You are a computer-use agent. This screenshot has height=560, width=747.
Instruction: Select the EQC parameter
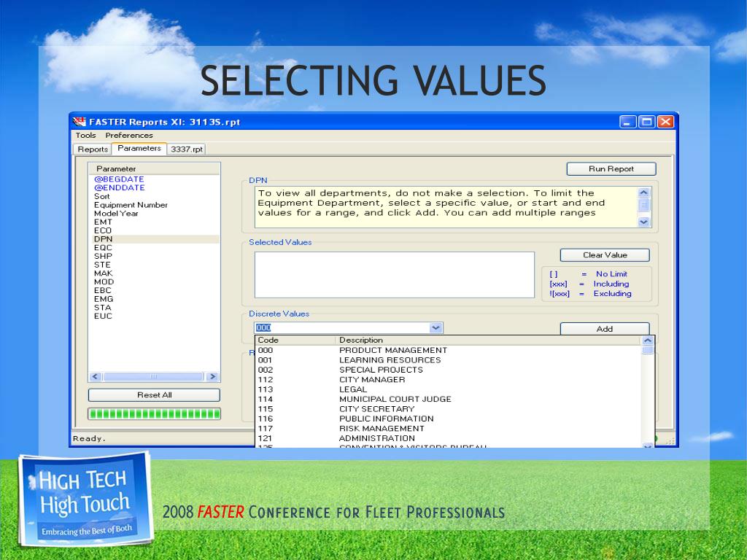[104, 248]
